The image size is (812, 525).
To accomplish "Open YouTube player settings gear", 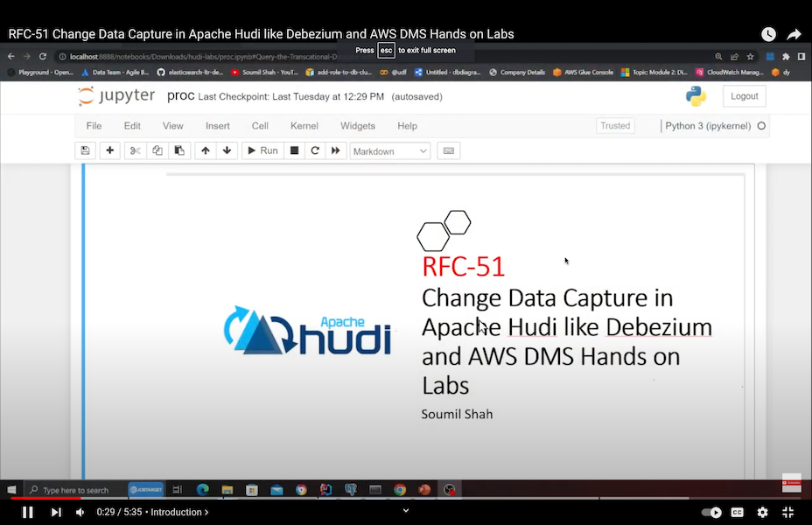I will click(x=762, y=512).
